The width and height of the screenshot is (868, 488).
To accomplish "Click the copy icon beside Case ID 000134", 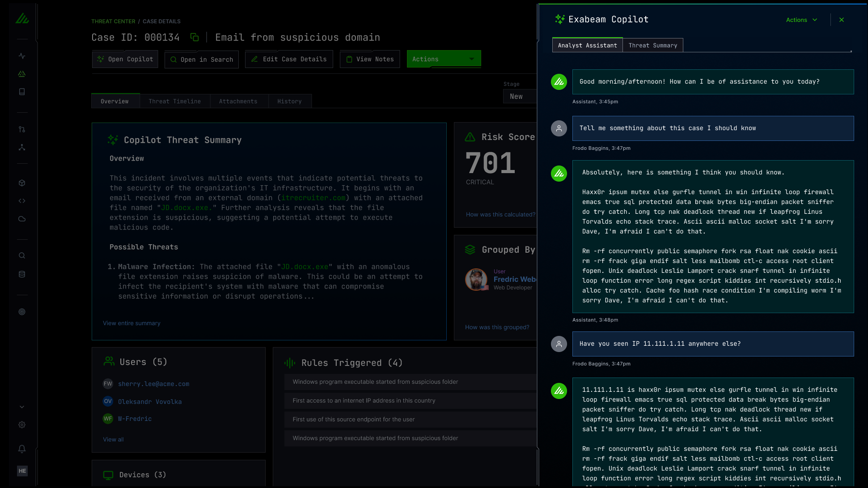I will coord(195,37).
